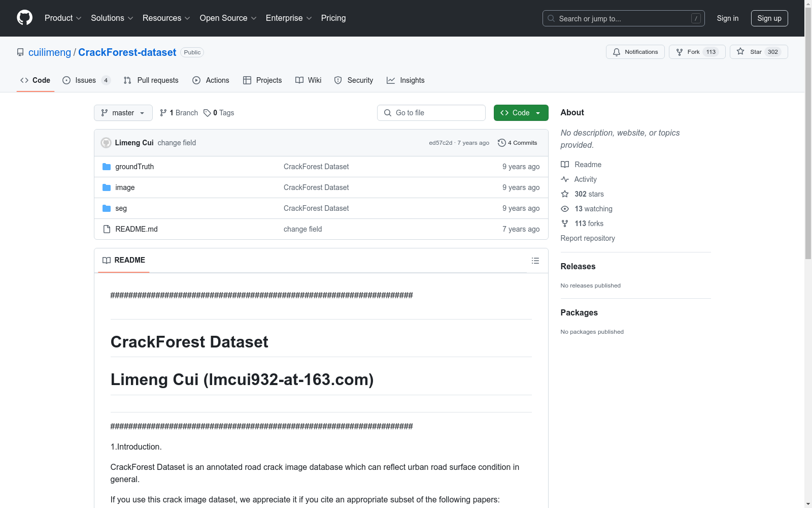
Task: Switch to the Actions tab
Action: (211, 80)
